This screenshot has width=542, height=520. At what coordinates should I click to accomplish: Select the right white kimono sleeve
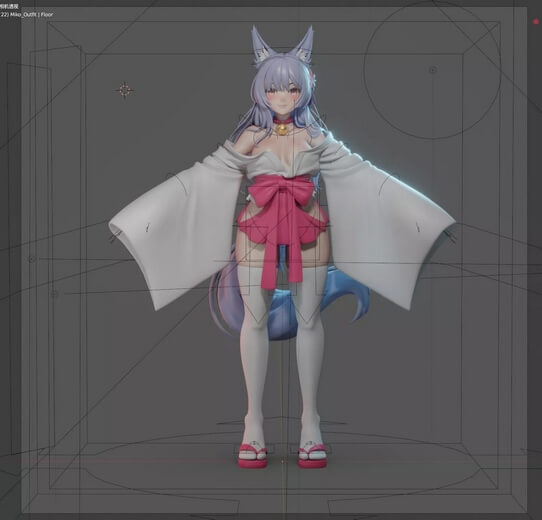point(384,228)
